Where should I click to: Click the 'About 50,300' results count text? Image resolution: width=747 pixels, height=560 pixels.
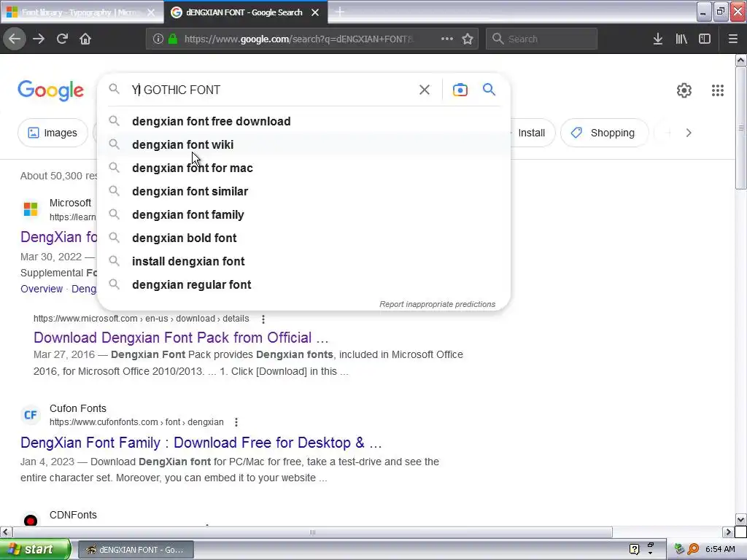(58, 176)
